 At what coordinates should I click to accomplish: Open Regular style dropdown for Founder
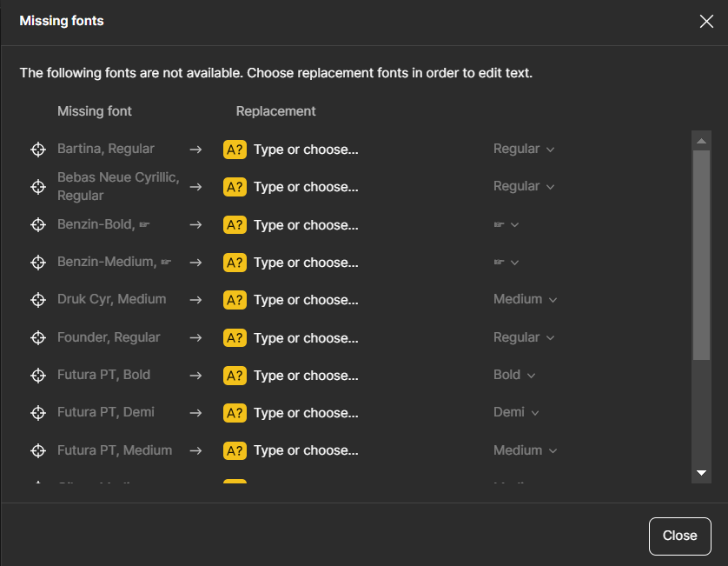524,337
